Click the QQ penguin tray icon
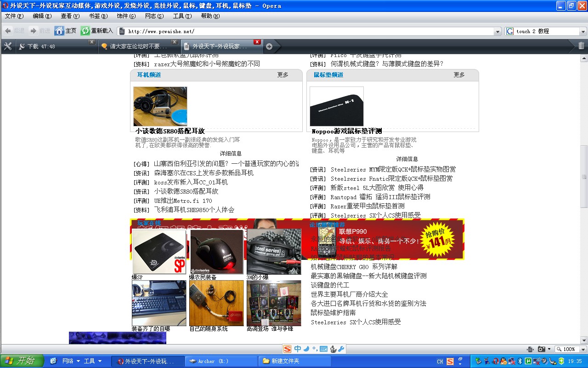 503,361
